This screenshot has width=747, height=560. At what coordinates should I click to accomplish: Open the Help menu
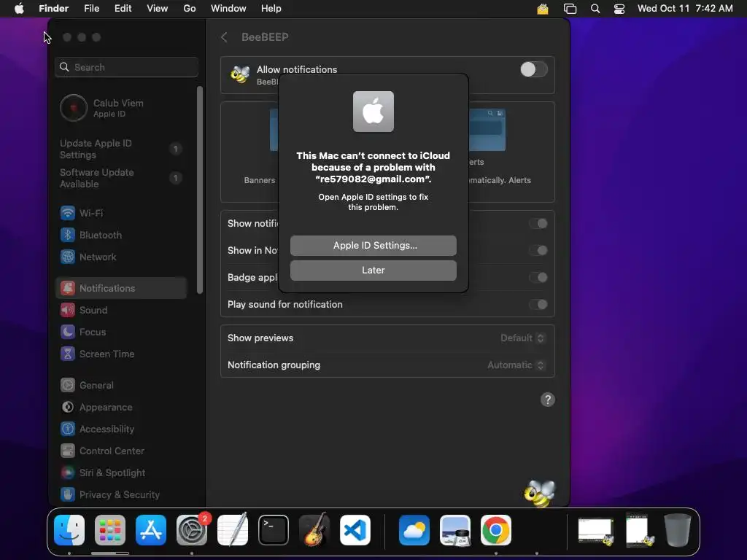271,9
